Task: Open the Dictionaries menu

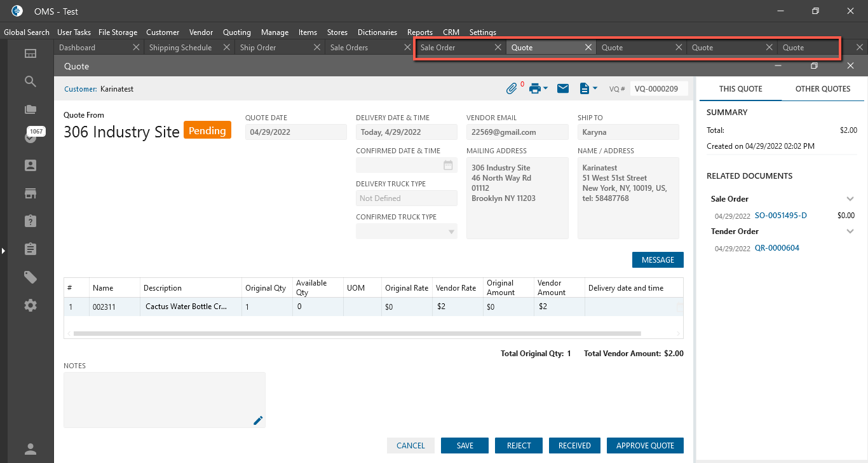Action: coord(377,32)
